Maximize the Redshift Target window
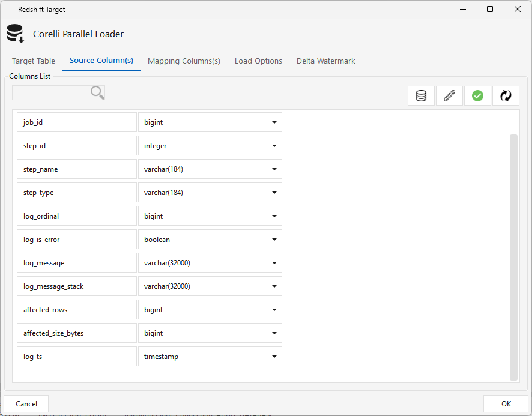Viewport: 532px width, 416px height. [x=490, y=9]
